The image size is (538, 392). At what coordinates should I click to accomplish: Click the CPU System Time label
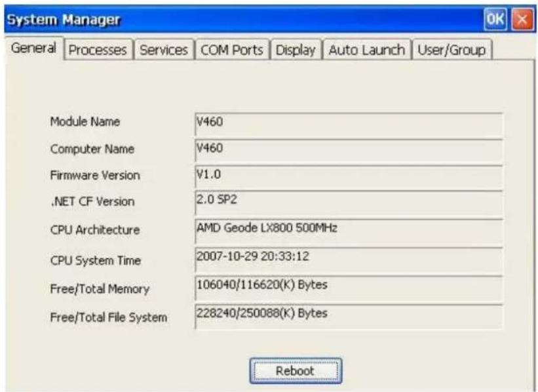[x=96, y=260]
